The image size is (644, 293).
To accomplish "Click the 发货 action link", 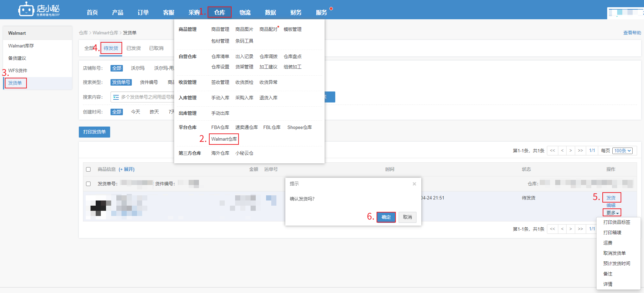I will 611,198.
